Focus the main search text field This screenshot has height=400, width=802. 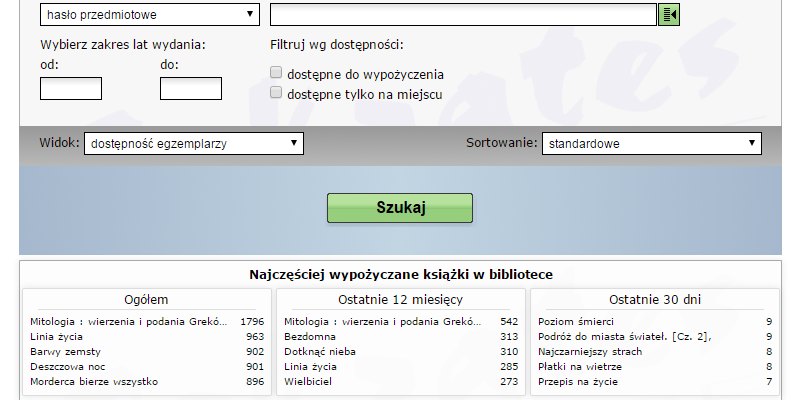click(x=463, y=15)
